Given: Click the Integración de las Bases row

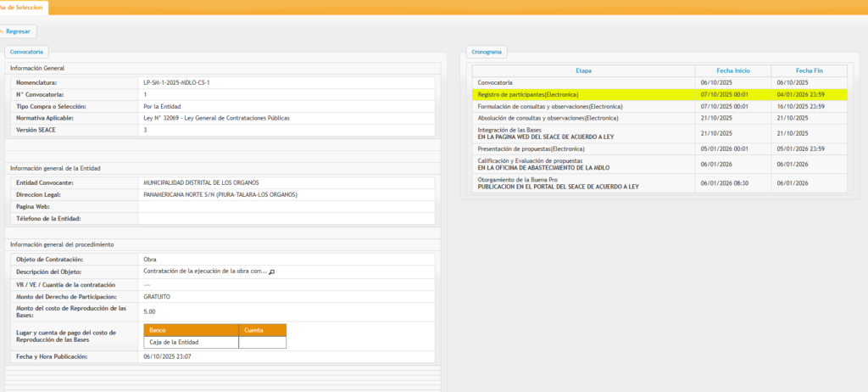Looking at the screenshot, I should pos(583,133).
